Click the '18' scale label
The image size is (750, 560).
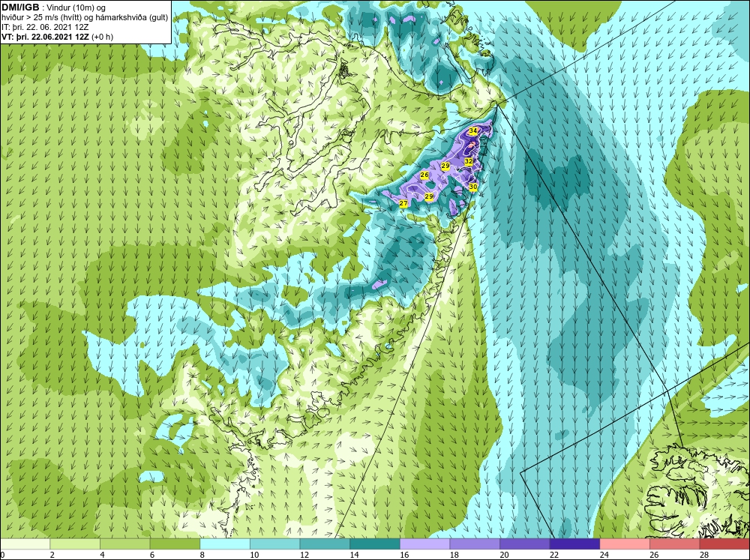tap(454, 555)
